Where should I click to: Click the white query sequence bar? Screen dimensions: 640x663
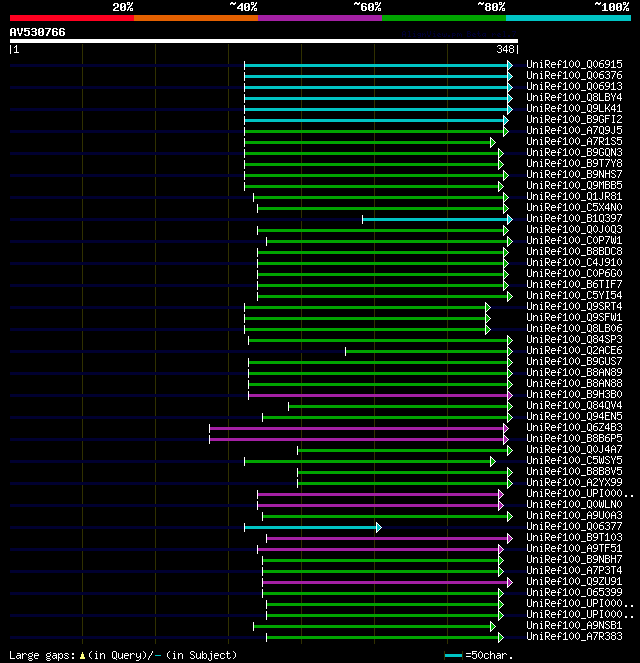264,41
